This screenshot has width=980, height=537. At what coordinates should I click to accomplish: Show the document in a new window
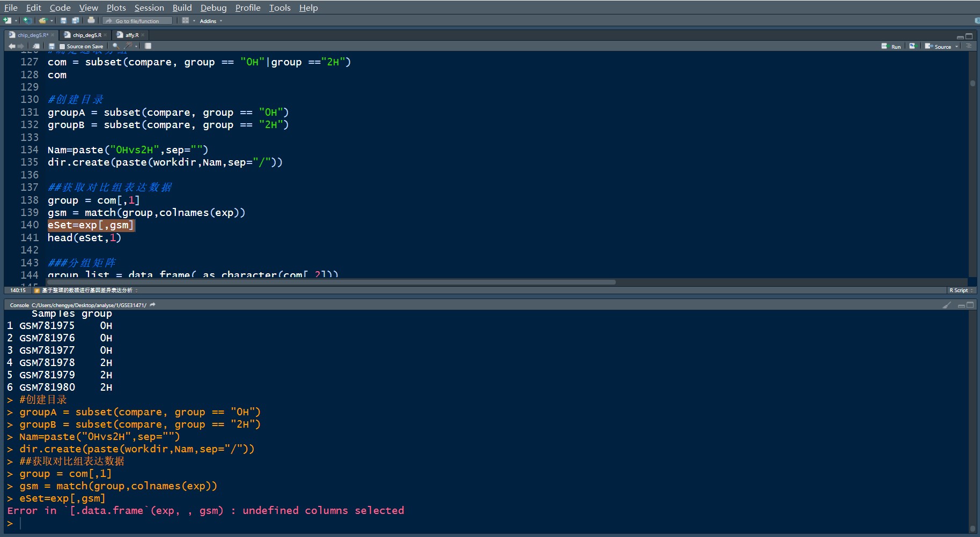[36, 46]
